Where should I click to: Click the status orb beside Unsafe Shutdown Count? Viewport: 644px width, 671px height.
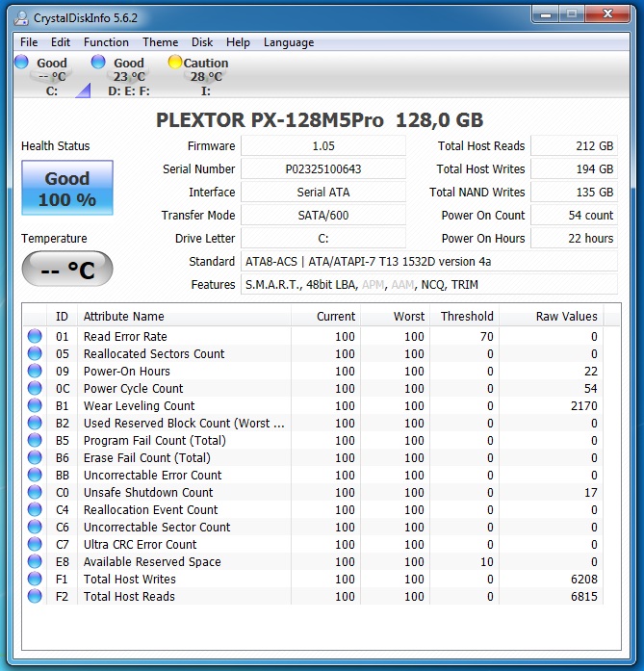pos(36,493)
